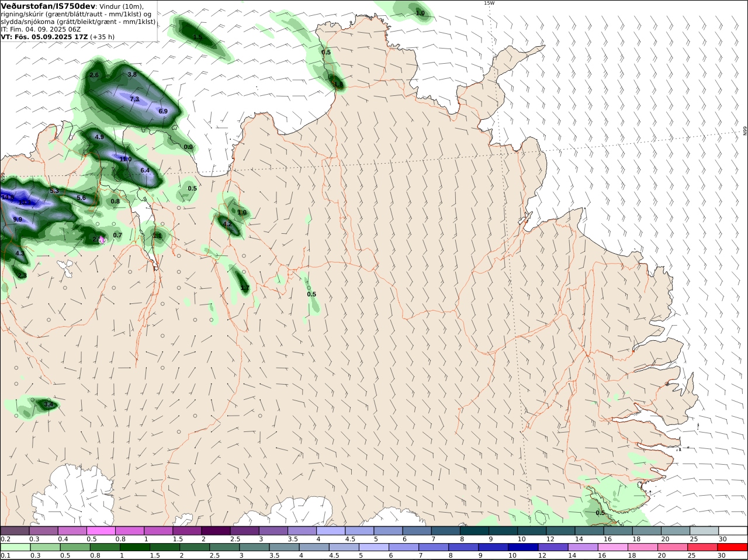Click the Veðurstofan/IS750dev title text
This screenshot has width=748, height=560.
point(48,6)
